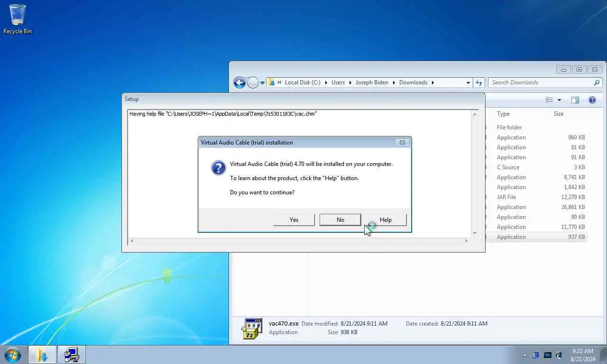Click the Date modified value in details pane
The image size is (607, 364).
pos(364,324)
